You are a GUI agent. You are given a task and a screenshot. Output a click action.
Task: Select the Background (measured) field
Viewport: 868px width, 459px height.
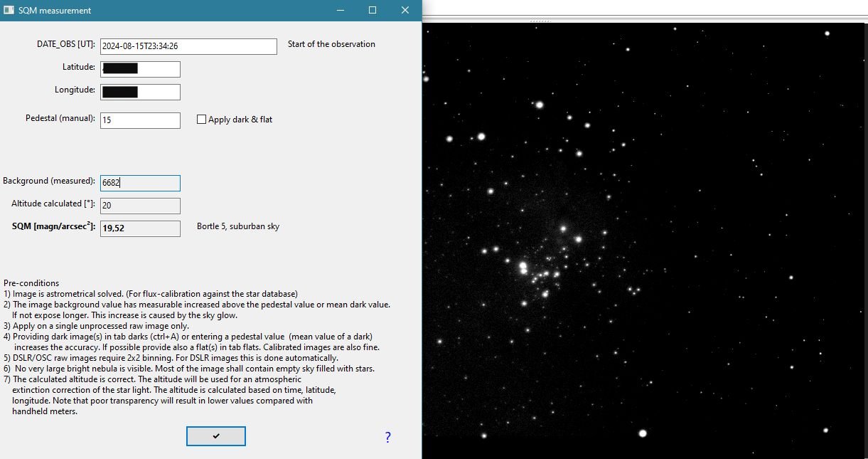[x=140, y=183]
